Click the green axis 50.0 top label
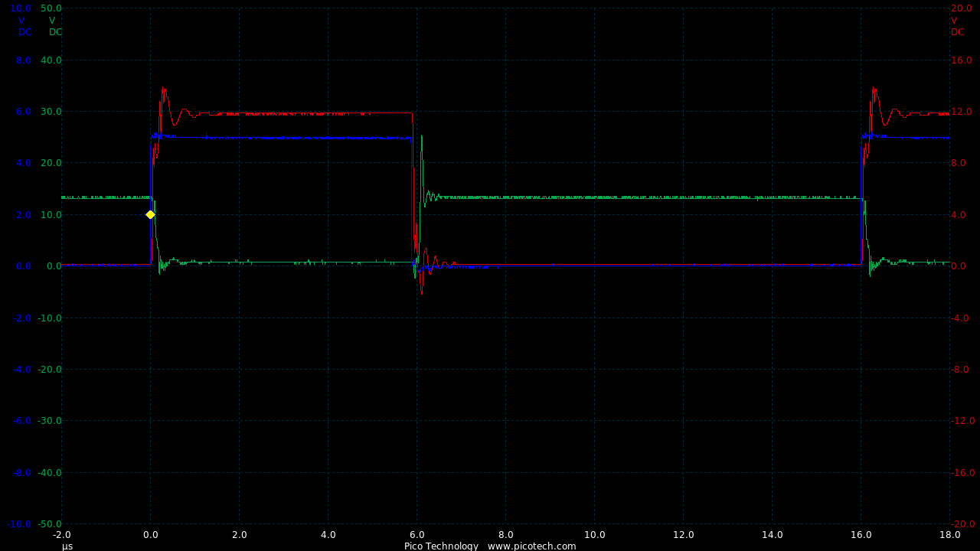 (51, 8)
